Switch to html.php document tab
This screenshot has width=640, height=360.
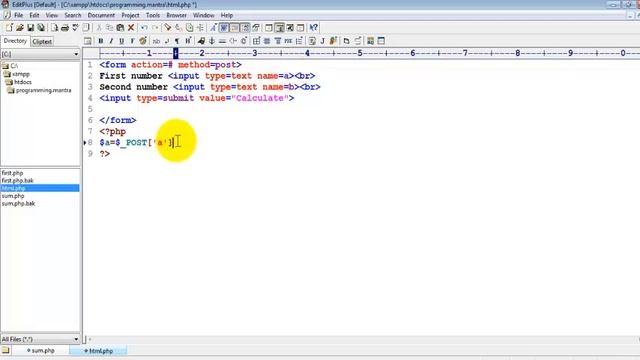coord(98,351)
